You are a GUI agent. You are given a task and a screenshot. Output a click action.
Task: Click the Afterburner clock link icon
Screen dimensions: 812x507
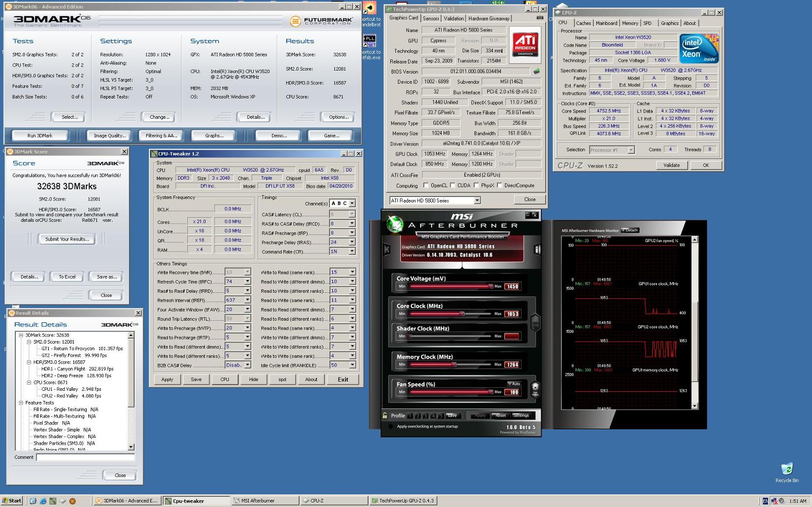[x=535, y=322]
